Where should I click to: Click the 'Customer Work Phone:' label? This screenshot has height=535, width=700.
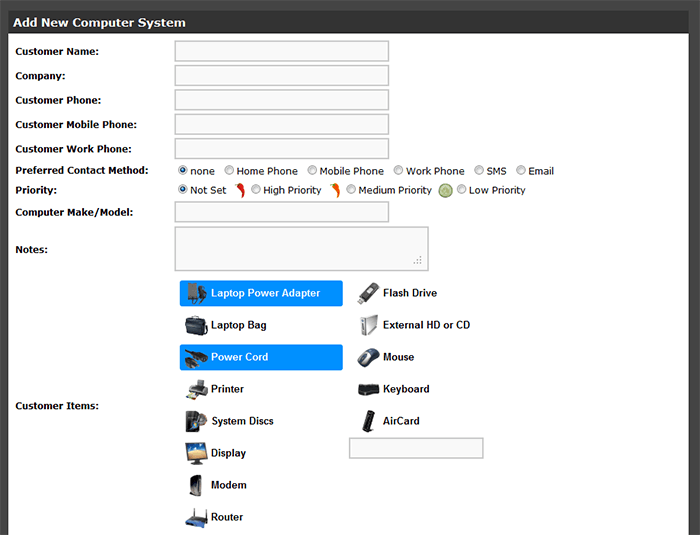point(73,149)
